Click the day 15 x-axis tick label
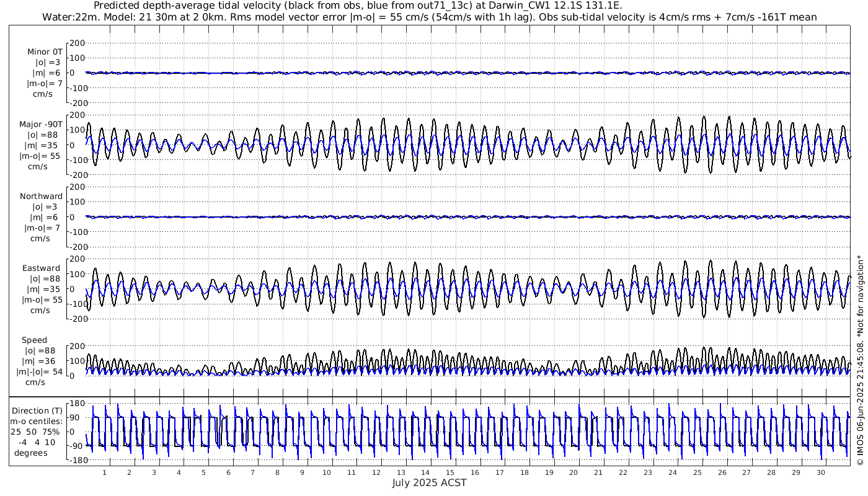868x496 pixels. 450,472
